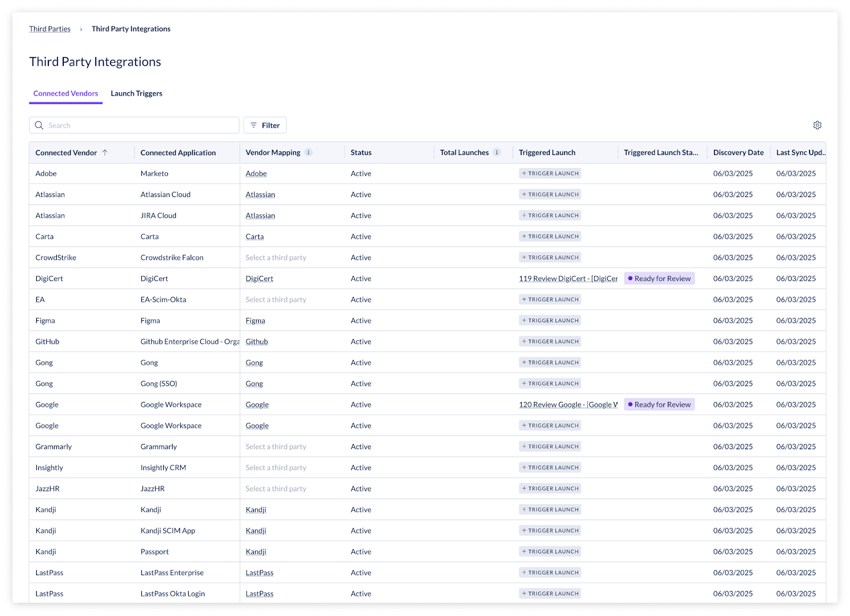Image resolution: width=850 pixels, height=616 pixels.
Task: Select a third party for Insightly
Action: click(x=276, y=468)
